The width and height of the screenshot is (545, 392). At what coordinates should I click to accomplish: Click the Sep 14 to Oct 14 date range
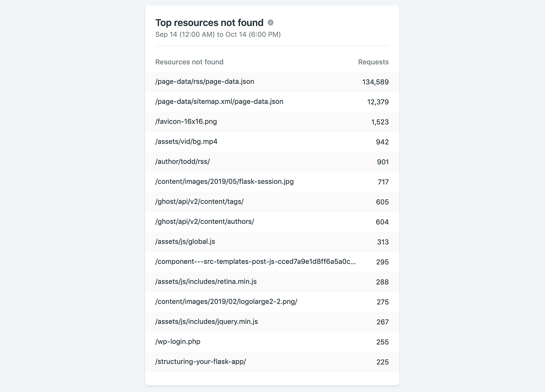point(218,34)
